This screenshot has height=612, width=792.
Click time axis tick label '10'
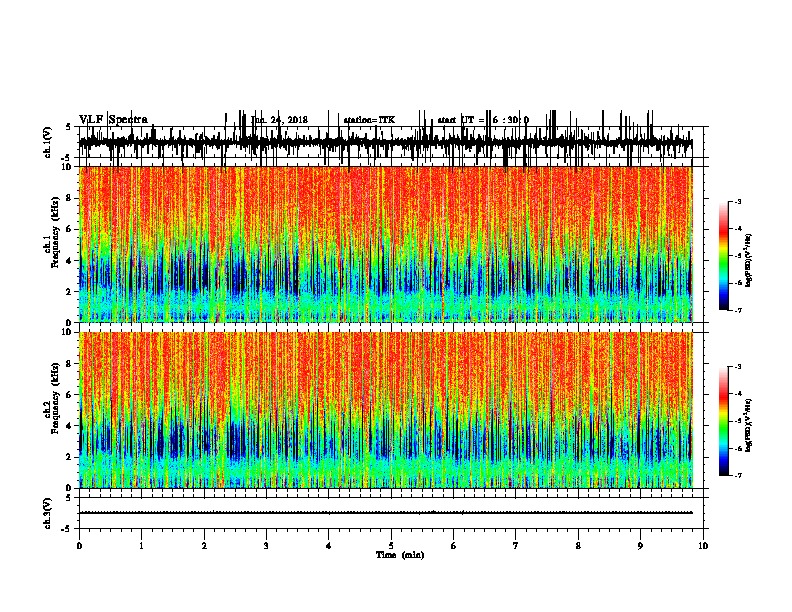click(703, 546)
